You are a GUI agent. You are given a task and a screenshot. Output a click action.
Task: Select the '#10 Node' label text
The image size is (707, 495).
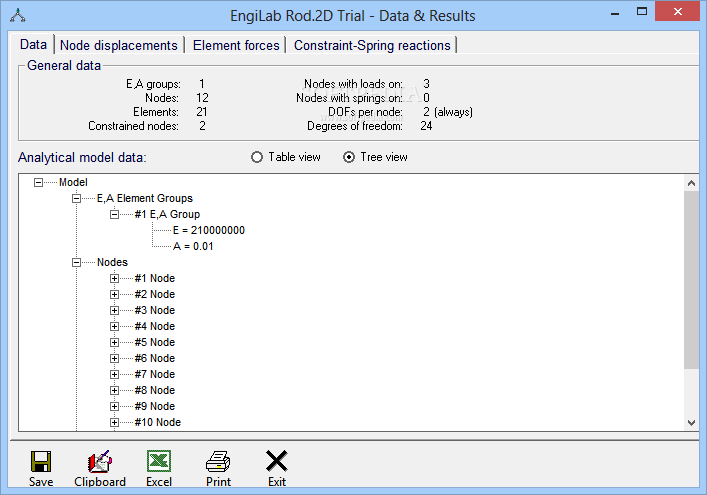click(158, 422)
